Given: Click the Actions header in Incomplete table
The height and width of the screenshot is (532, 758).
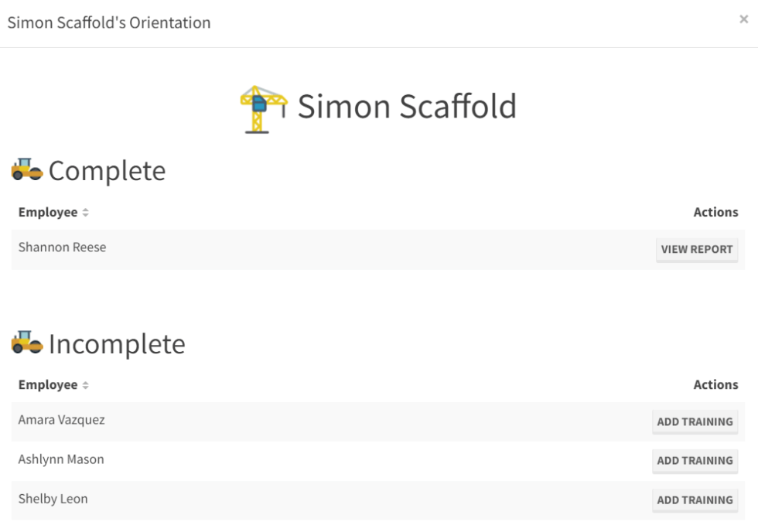Looking at the screenshot, I should coord(715,384).
